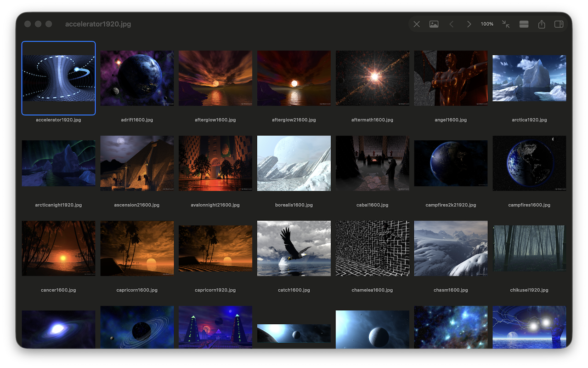The image size is (588, 368).
Task: Click the campfires1600.jpg file name label
Action: point(529,205)
